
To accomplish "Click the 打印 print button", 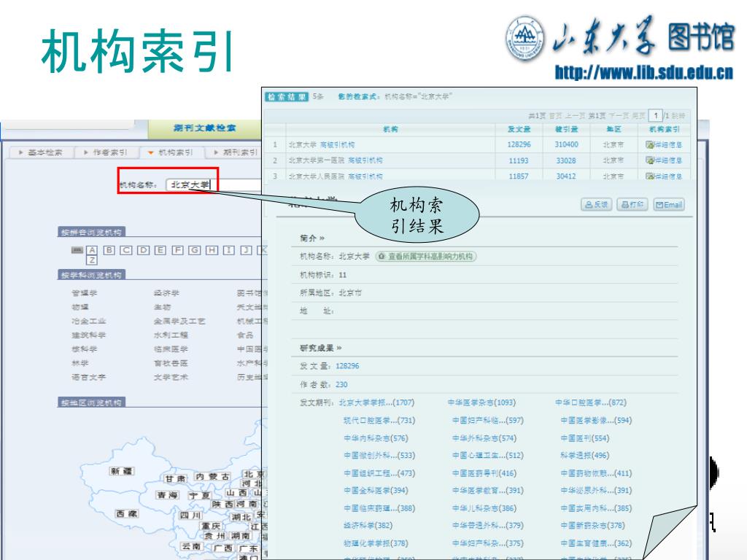I will 632,205.
